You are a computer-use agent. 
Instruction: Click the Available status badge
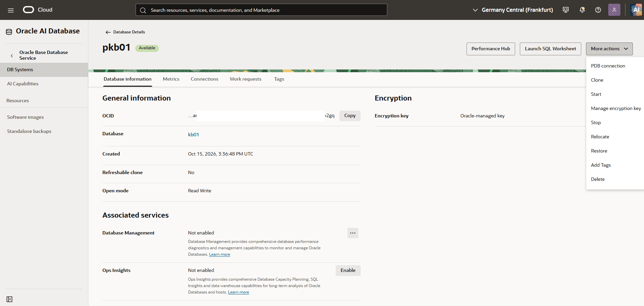[147, 48]
